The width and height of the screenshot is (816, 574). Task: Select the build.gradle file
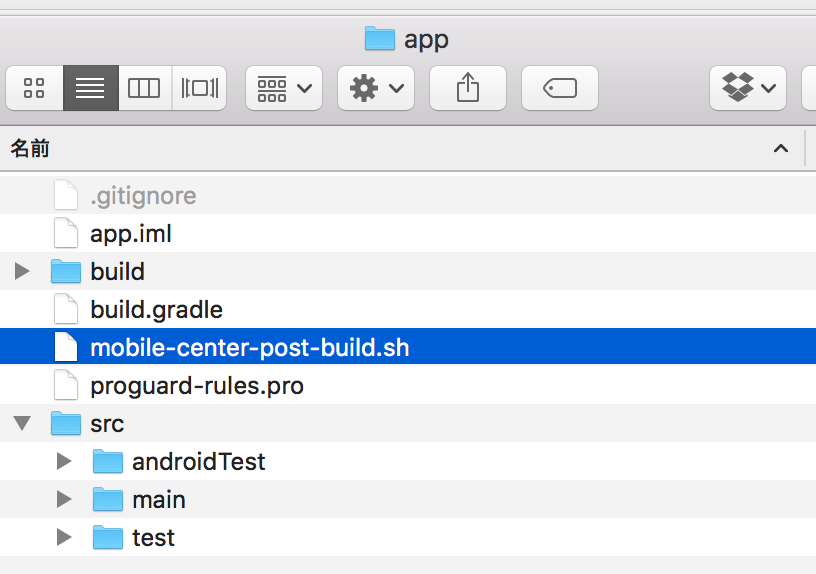tap(408, 309)
